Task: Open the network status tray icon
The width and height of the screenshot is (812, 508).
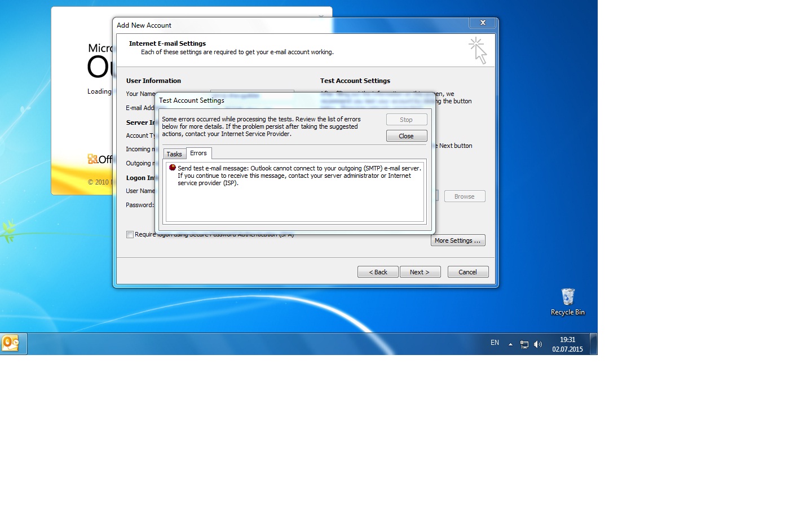Action: [x=524, y=344]
